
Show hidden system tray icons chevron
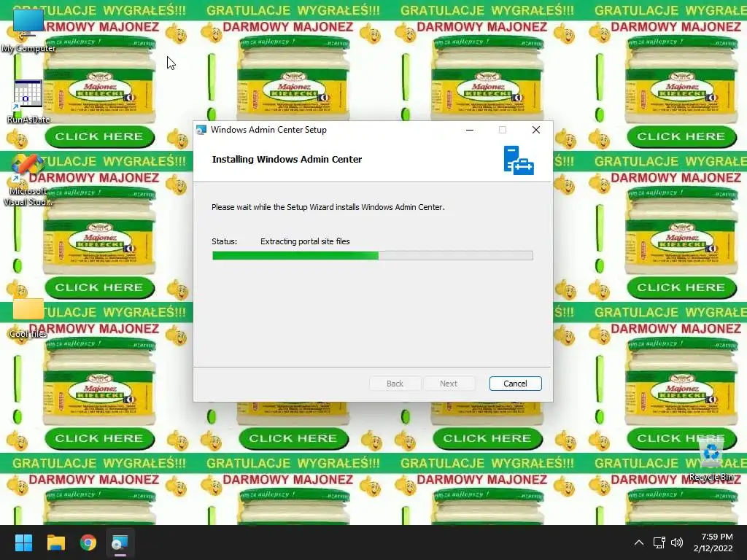click(x=639, y=542)
